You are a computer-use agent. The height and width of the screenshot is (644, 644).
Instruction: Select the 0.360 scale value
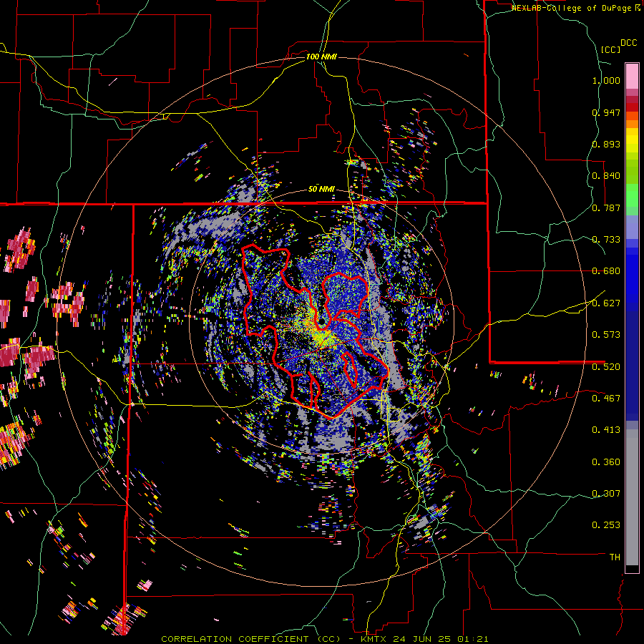tap(606, 462)
